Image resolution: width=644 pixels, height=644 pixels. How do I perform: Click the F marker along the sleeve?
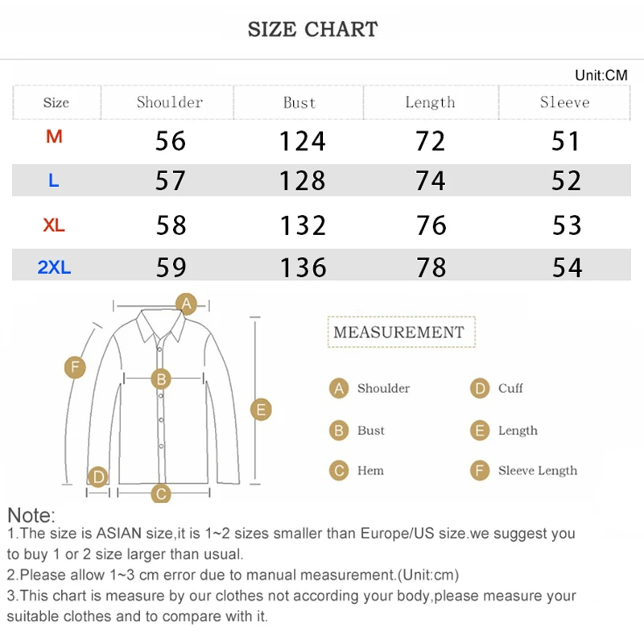pos(75,368)
